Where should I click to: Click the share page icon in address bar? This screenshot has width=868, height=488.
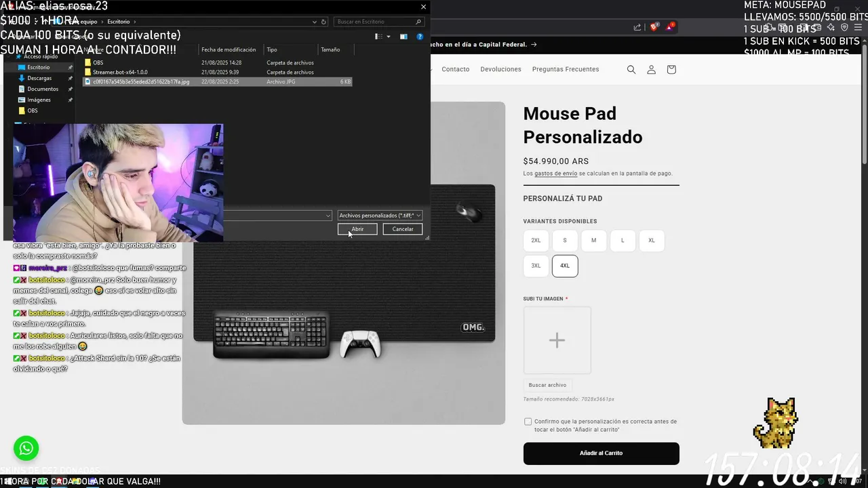(637, 27)
